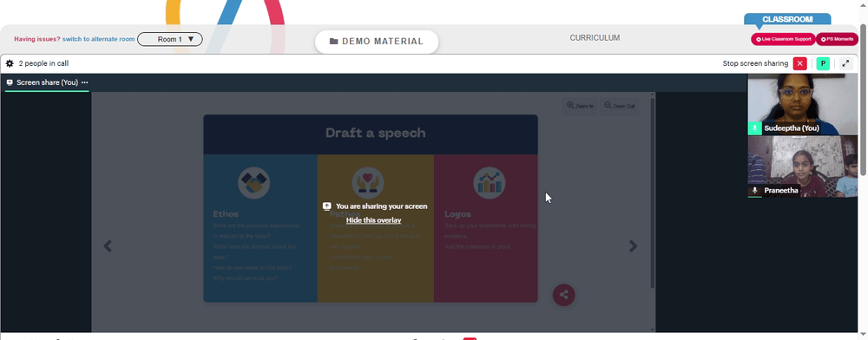This screenshot has height=340, width=868.
Task: Click the 2 people in call label
Action: 43,63
